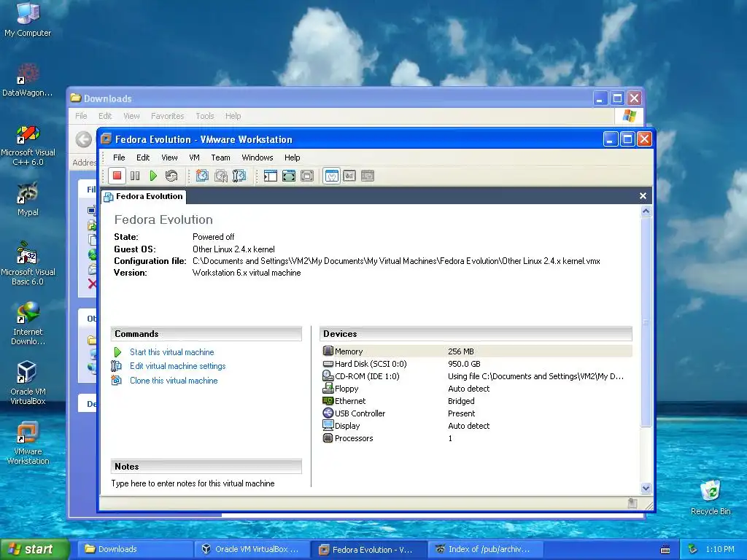Open the File menu in VMware Workstation
Image resolution: width=747 pixels, height=560 pixels.
click(119, 157)
